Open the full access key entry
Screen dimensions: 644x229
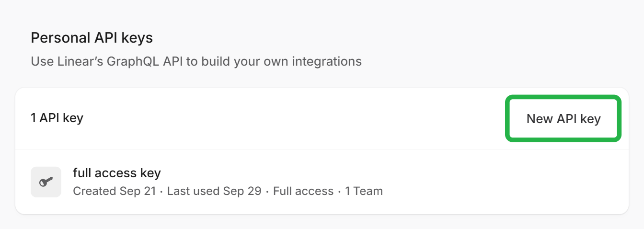tap(322, 182)
